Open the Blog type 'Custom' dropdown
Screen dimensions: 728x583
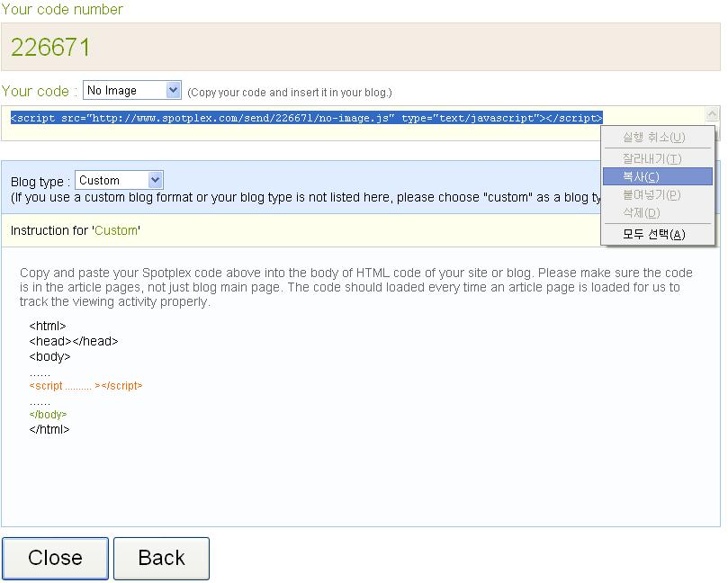[119, 180]
